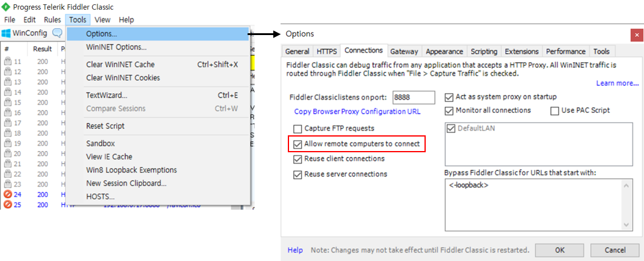Toggle Reuse client connections checkbox

298,159
